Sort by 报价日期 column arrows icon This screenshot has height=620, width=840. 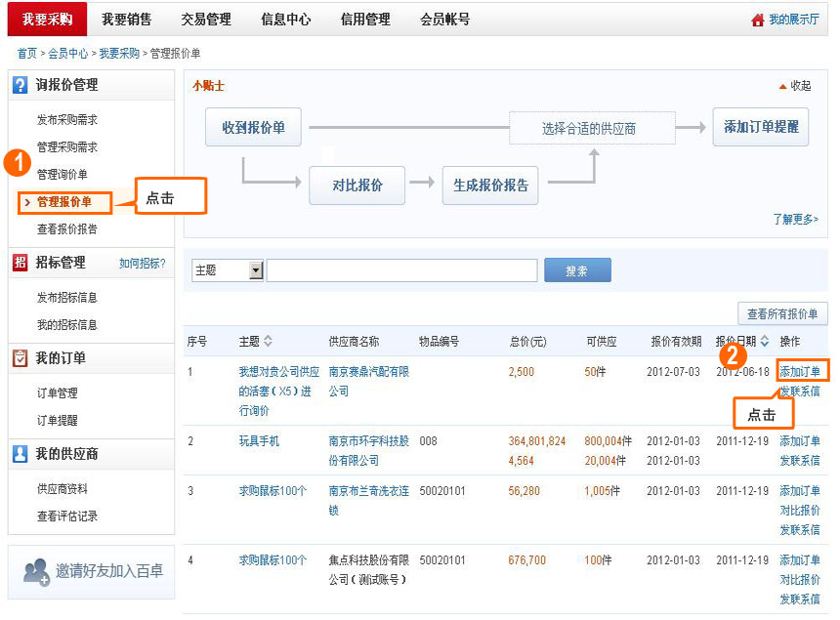click(765, 342)
